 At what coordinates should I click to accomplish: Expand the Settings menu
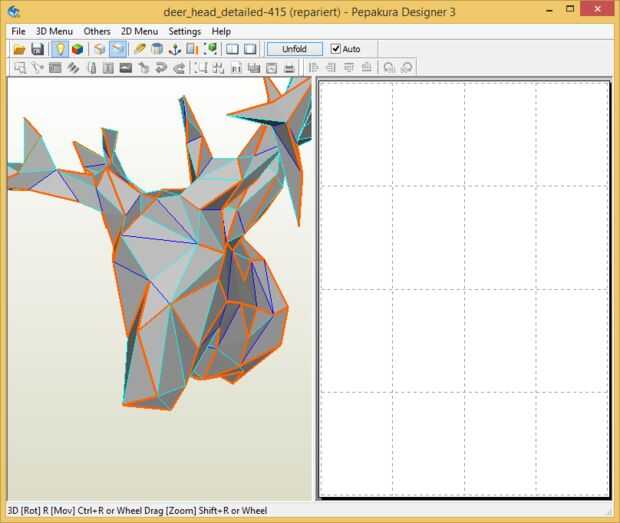point(184,31)
